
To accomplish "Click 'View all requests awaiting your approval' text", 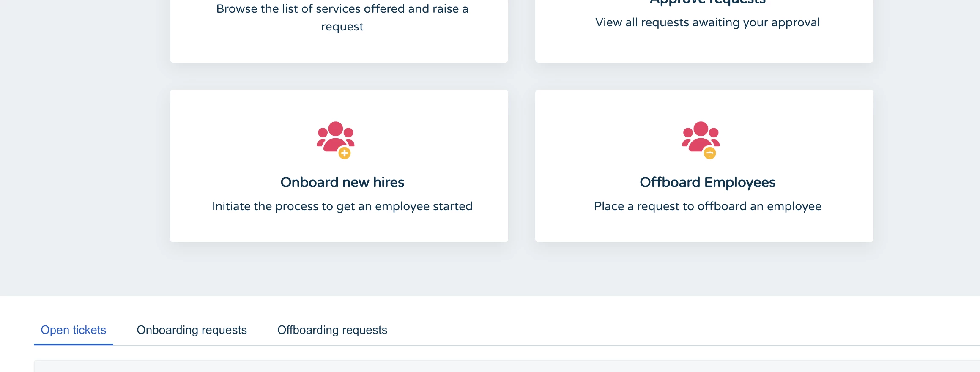I will point(707,22).
